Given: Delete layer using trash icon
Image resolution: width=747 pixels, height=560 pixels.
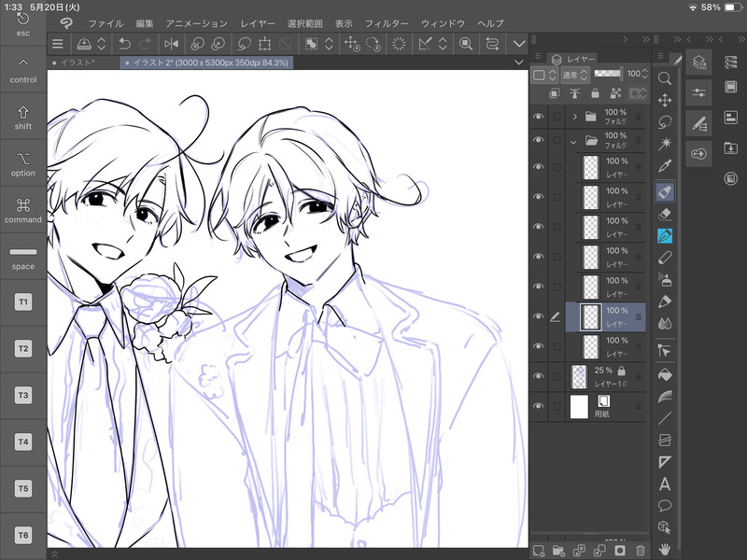Looking at the screenshot, I should (x=641, y=551).
